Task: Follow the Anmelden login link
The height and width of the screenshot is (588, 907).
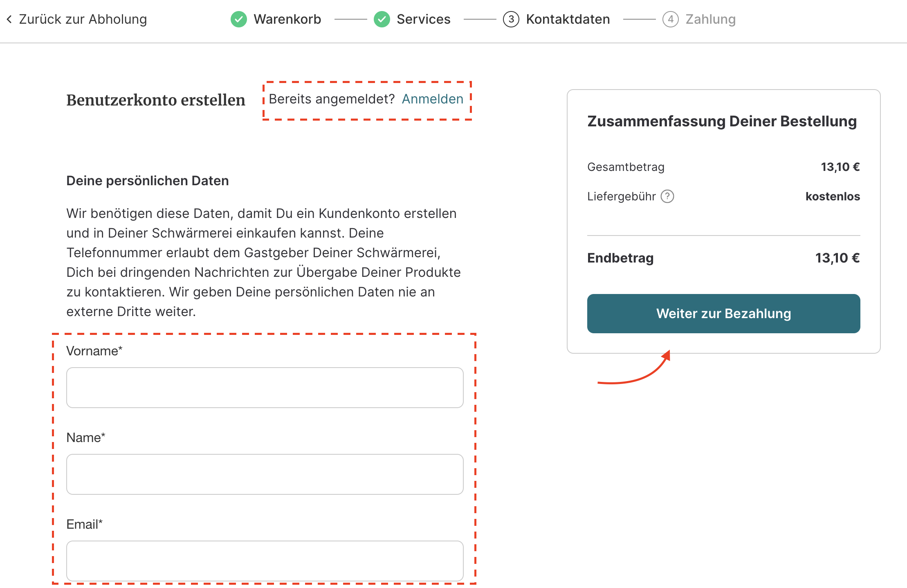Action: [x=433, y=99]
